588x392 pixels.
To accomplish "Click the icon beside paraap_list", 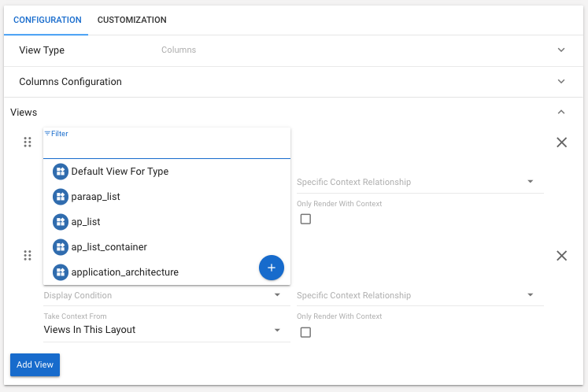I will [x=61, y=197].
